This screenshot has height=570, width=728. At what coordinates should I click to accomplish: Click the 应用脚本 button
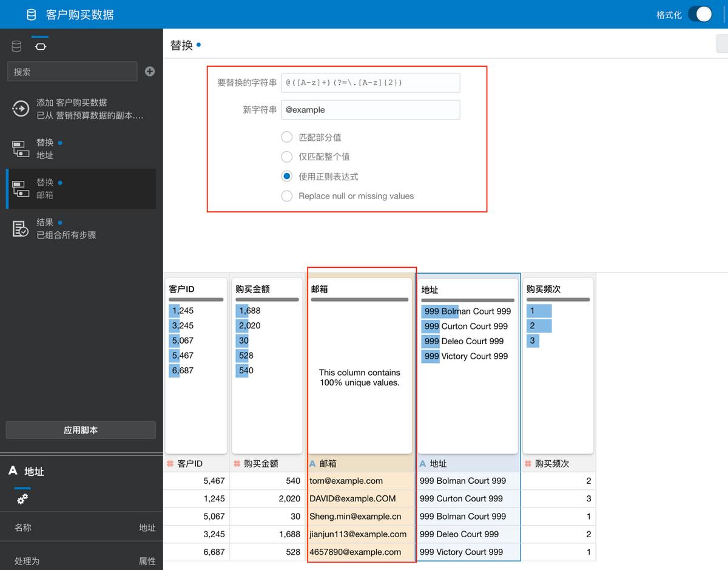81,431
